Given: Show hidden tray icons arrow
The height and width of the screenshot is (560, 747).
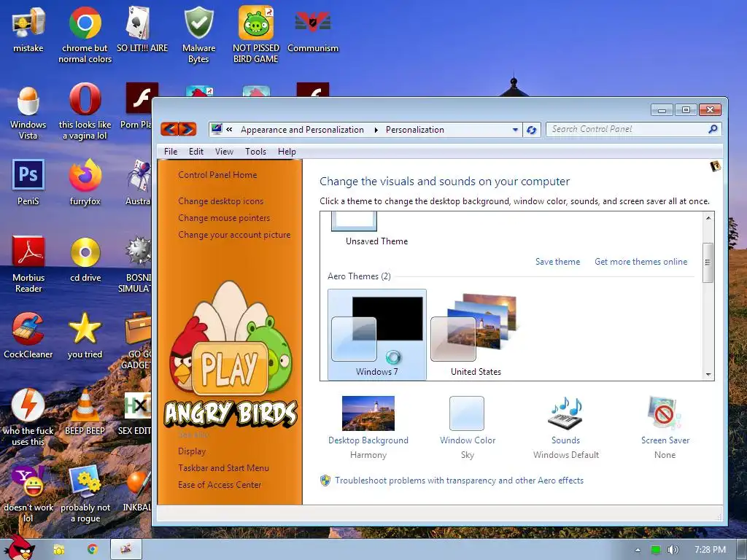Looking at the screenshot, I should pyautogui.click(x=638, y=550).
